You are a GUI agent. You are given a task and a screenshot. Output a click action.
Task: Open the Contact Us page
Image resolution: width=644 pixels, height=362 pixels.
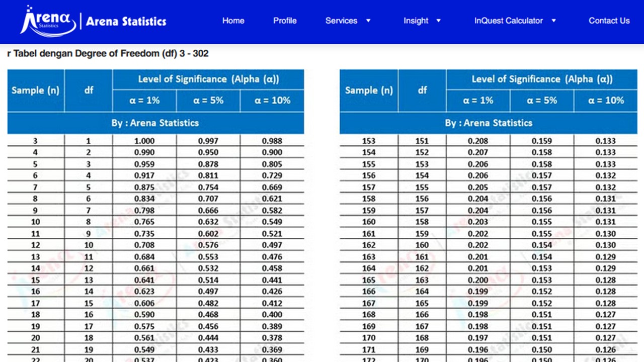coord(609,21)
